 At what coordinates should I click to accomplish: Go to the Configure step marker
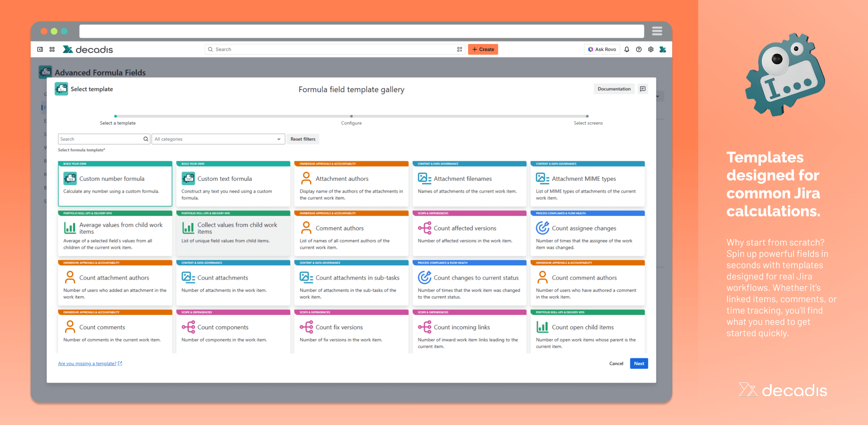pos(351,116)
